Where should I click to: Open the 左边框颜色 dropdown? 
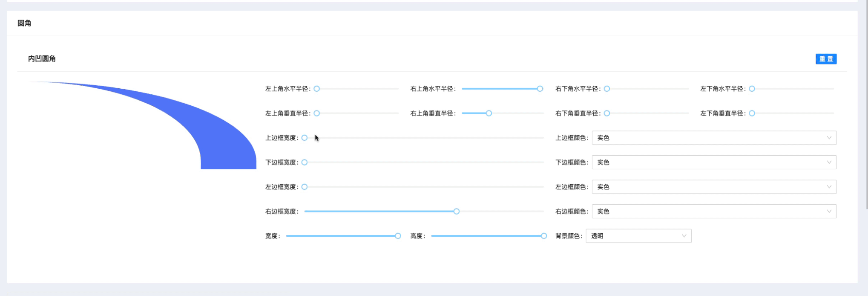pyautogui.click(x=714, y=187)
